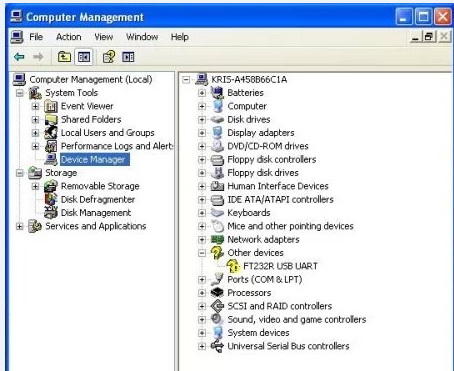
Task: Click the DVD/CD-ROM drives disc icon
Action: [x=217, y=146]
